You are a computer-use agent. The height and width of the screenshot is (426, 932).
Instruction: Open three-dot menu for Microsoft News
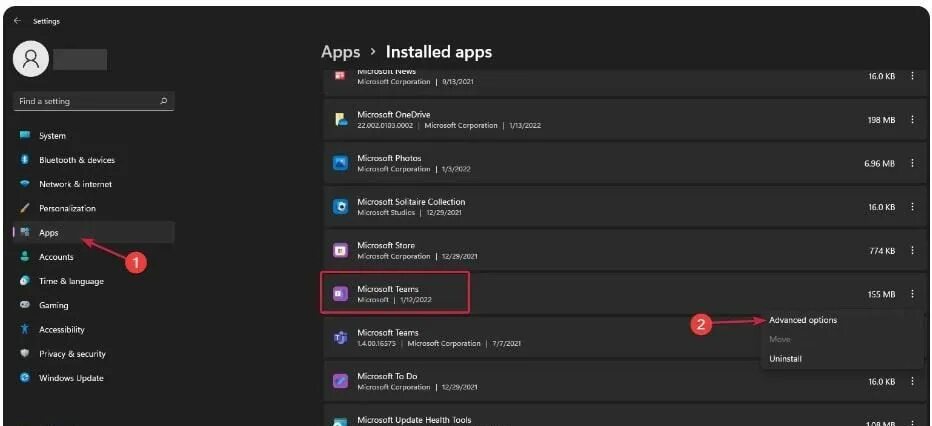(x=912, y=76)
